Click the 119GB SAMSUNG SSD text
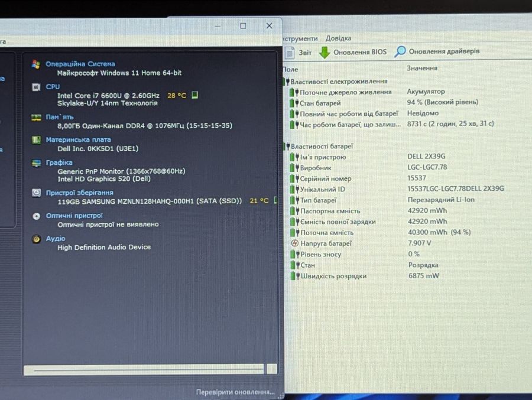The height and width of the screenshot is (400, 532). (150, 201)
